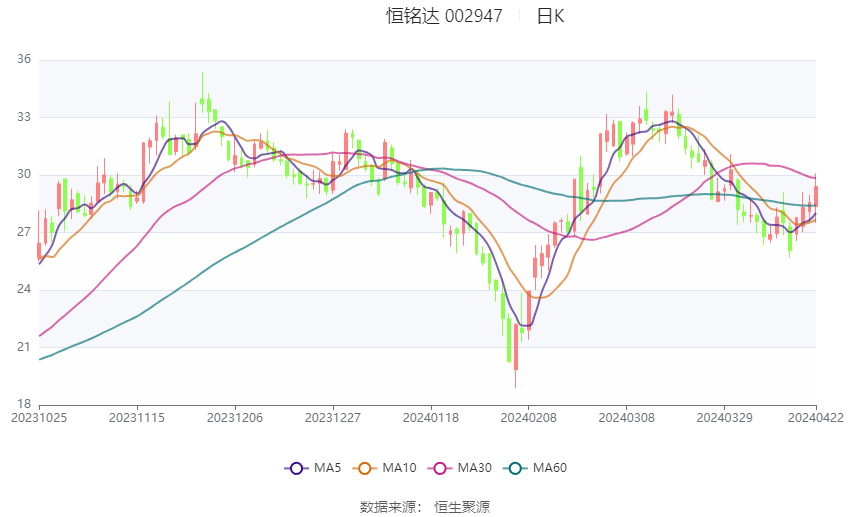
Task: Click the 20231206 date axis label
Action: click(235, 418)
